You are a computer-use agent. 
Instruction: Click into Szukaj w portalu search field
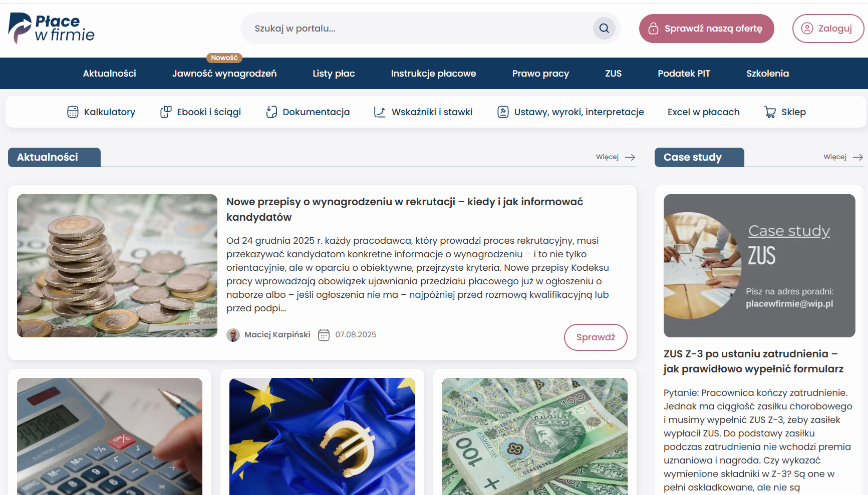[416, 29]
